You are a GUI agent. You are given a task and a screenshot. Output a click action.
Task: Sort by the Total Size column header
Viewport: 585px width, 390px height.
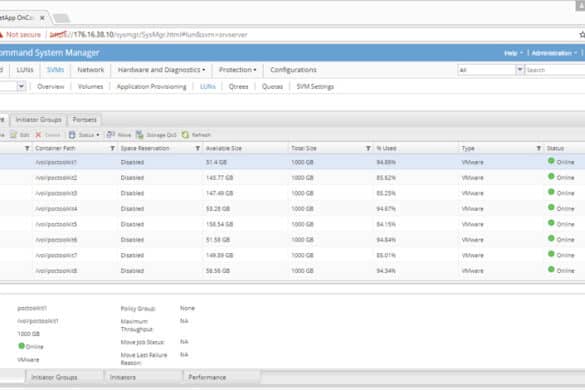(x=304, y=149)
